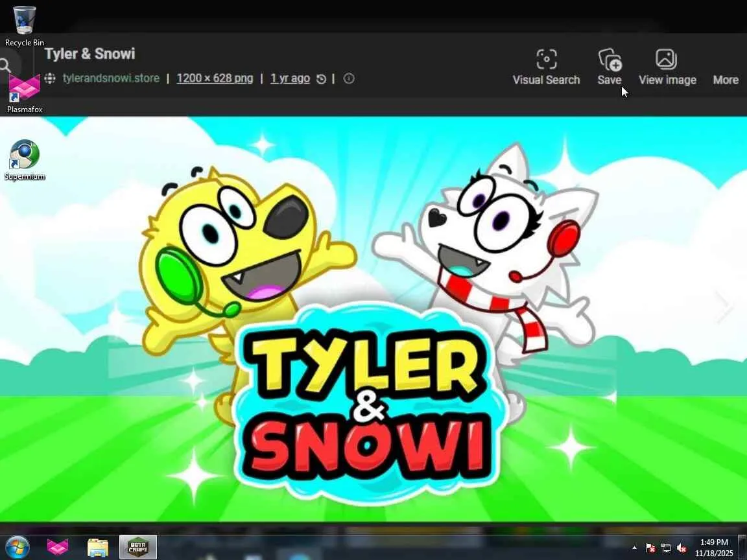
Task: Select the Supermium desktop shortcut
Action: click(x=24, y=160)
